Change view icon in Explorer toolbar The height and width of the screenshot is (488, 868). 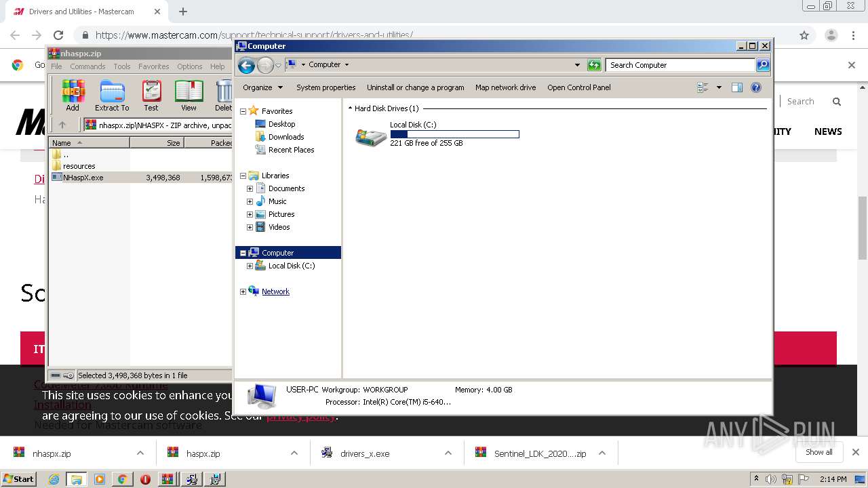(703, 87)
